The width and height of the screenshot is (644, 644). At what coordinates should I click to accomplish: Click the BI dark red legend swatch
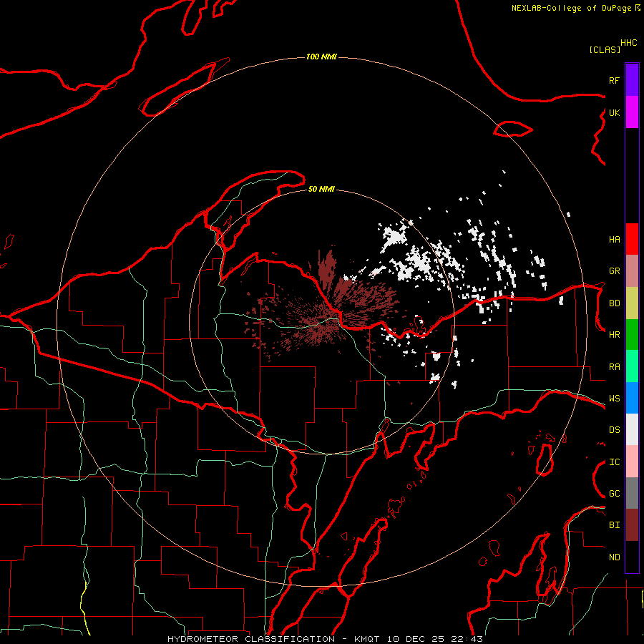(x=632, y=525)
